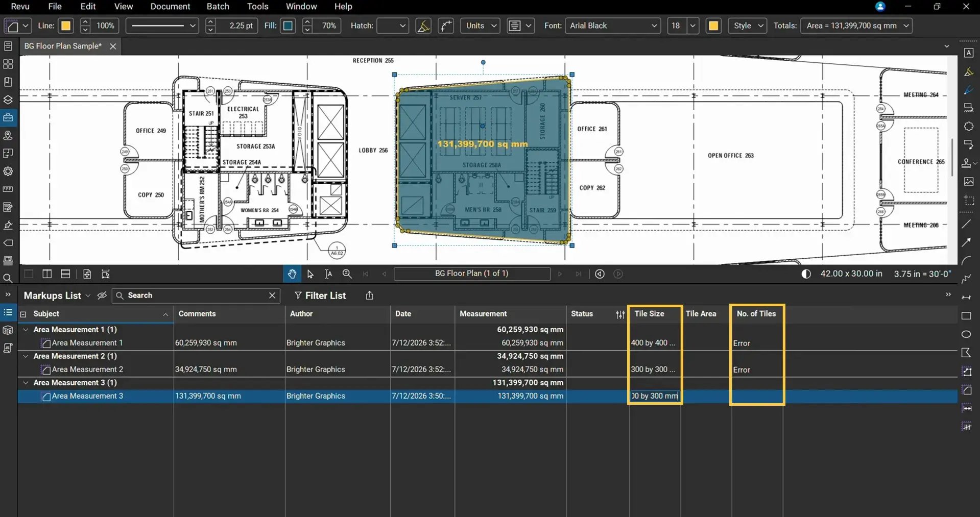The width and height of the screenshot is (980, 517).
Task: Open the font size 18 dropdown
Action: (693, 26)
